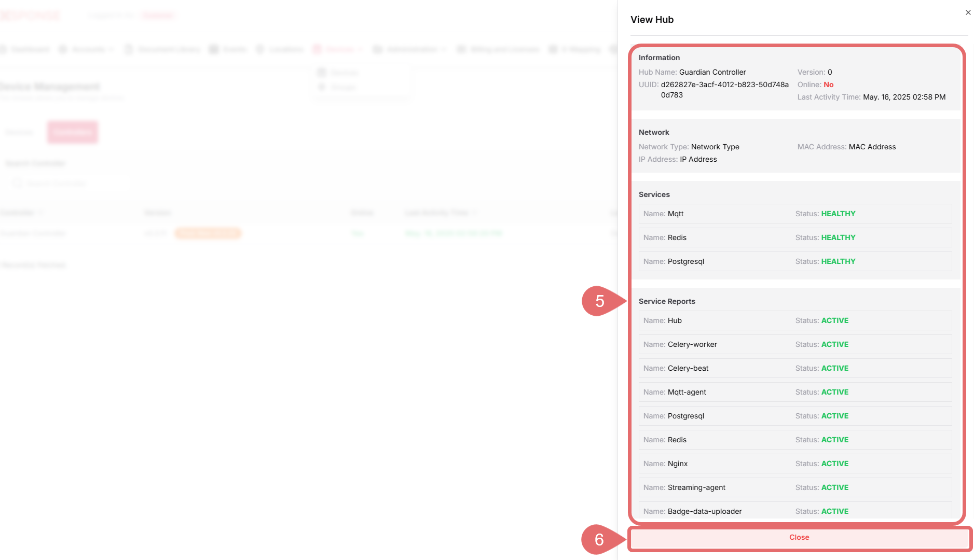Click the red Close button
Image resolution: width=974 pixels, height=560 pixels.
pos(799,538)
